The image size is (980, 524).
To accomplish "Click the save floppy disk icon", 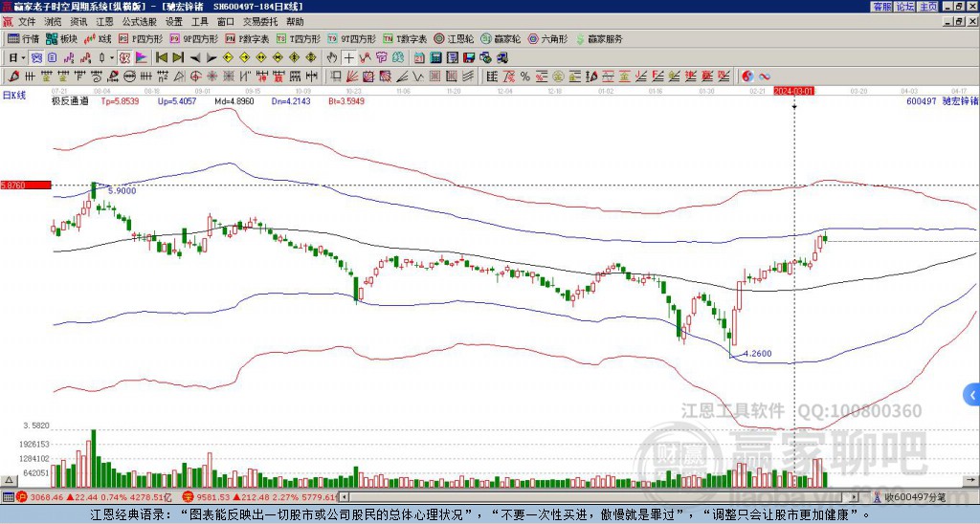I will point(469,57).
